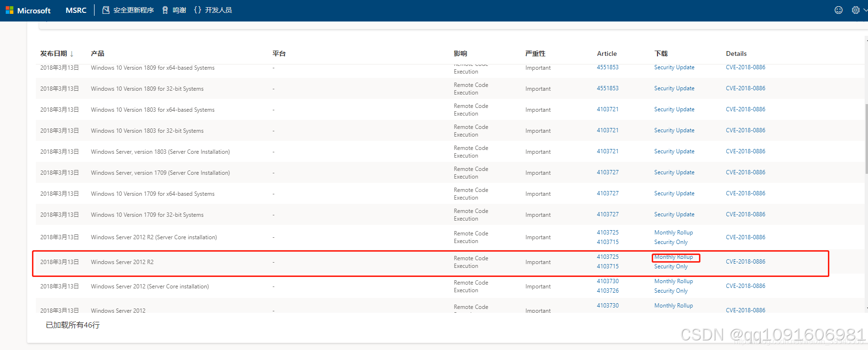The image size is (868, 350).
Task: Open article 4103725 for Windows Server 2012 R2
Action: click(x=607, y=257)
